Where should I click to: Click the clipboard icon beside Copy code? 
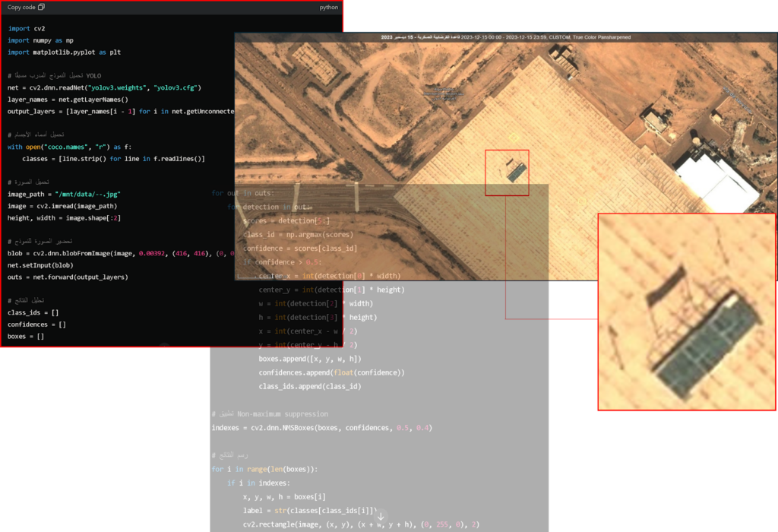tap(41, 7)
